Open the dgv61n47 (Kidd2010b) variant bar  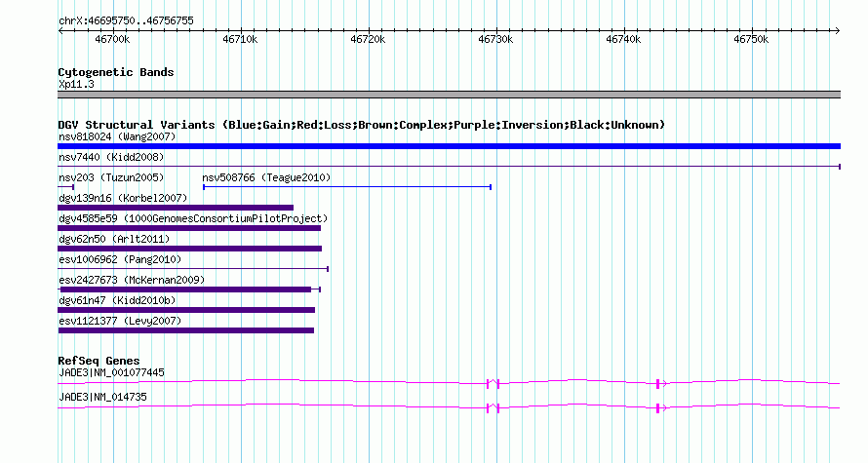[186, 310]
